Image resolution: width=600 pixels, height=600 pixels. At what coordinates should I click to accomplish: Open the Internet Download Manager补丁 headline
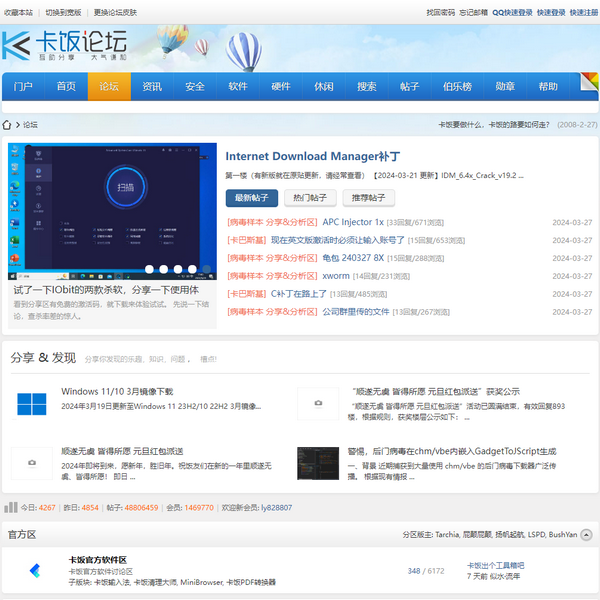(x=312, y=156)
